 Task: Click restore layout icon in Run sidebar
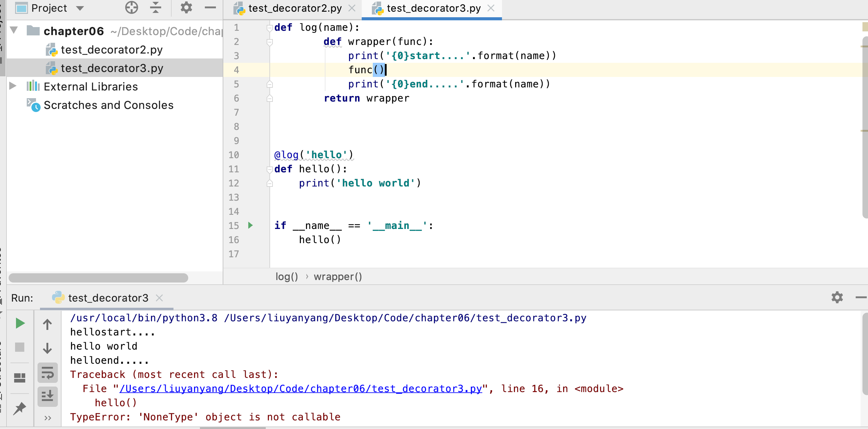20,378
